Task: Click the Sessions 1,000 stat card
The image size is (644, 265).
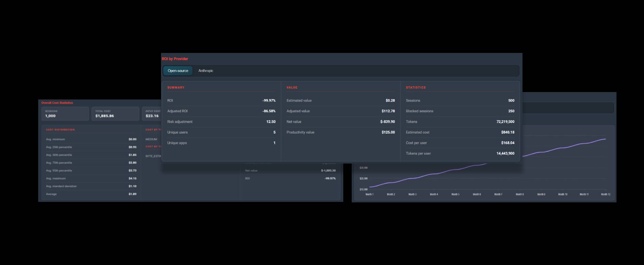Action: coord(65,114)
